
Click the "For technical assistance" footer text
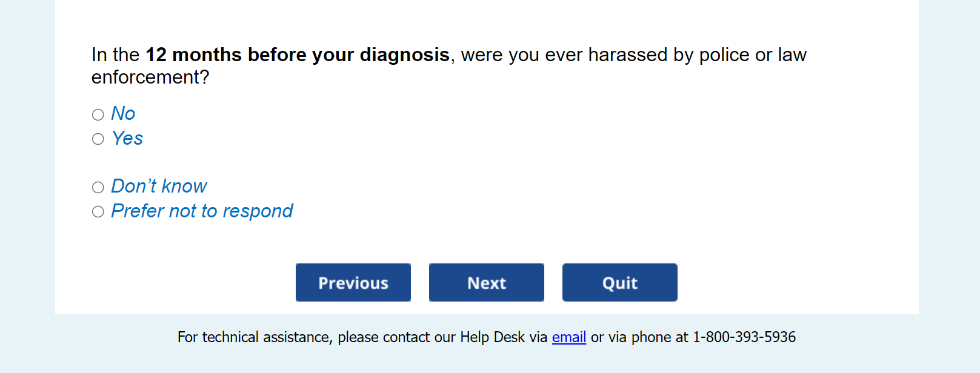click(255, 337)
